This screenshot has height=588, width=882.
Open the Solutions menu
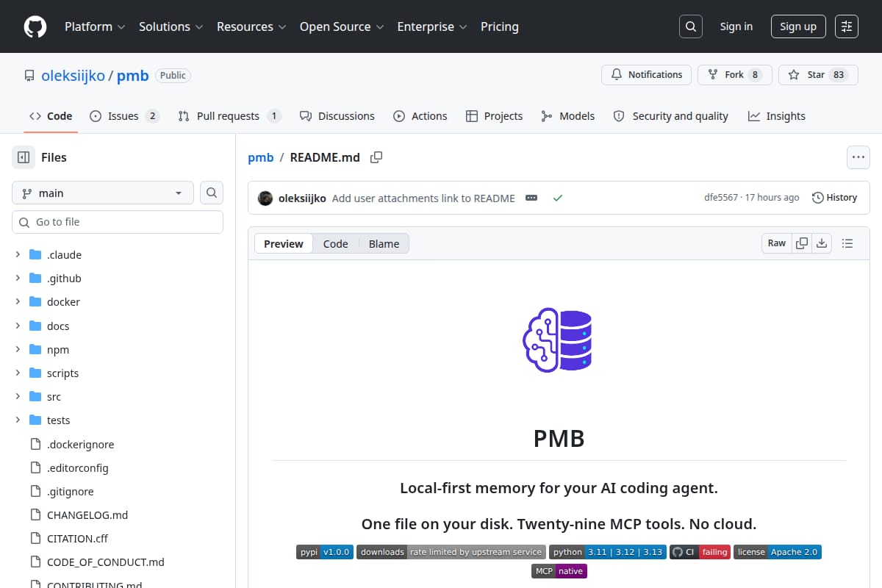pos(171,26)
